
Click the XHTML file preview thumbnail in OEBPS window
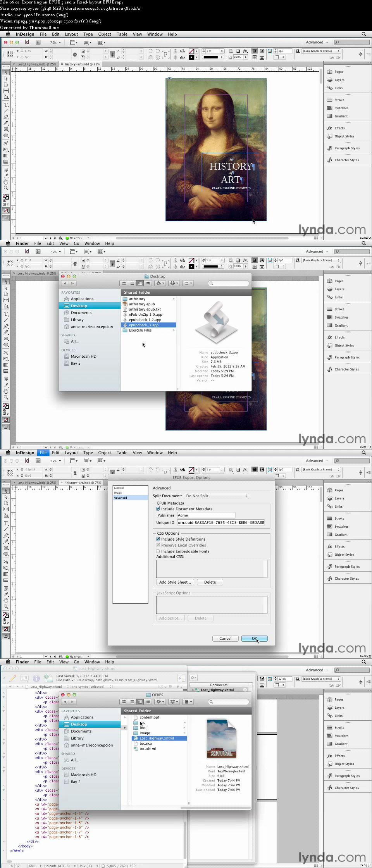(222, 739)
